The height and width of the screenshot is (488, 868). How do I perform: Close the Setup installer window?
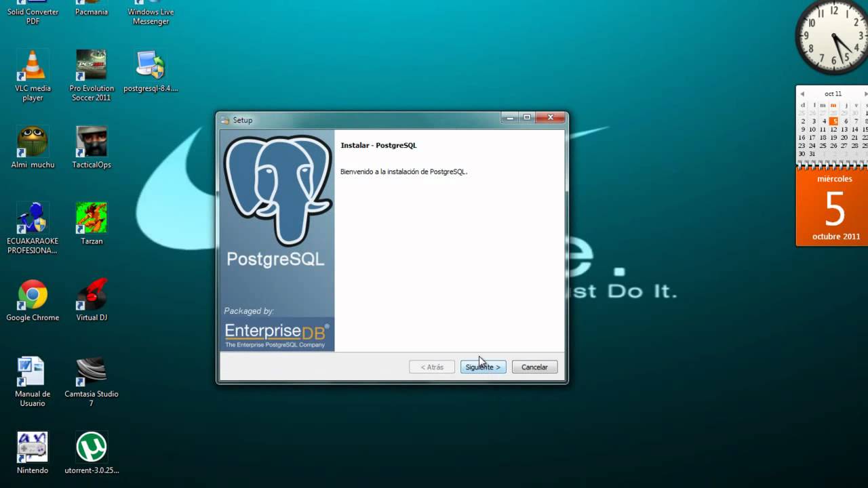550,117
